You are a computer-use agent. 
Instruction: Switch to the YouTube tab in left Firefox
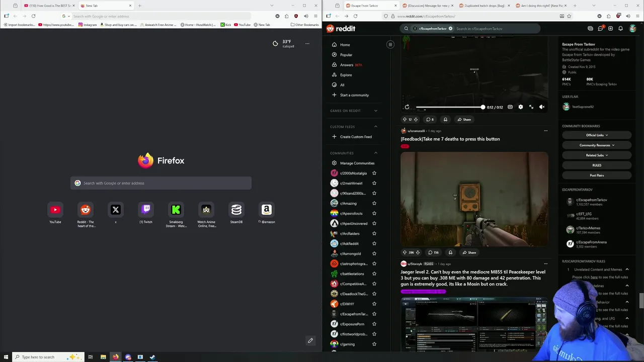pos(49,6)
